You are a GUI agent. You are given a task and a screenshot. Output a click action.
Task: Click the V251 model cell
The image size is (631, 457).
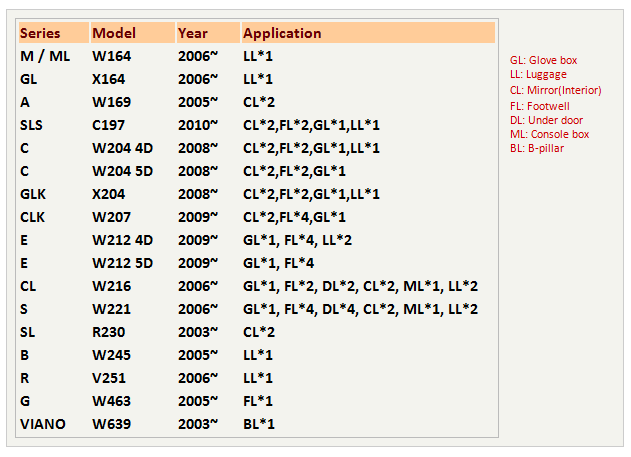109,378
